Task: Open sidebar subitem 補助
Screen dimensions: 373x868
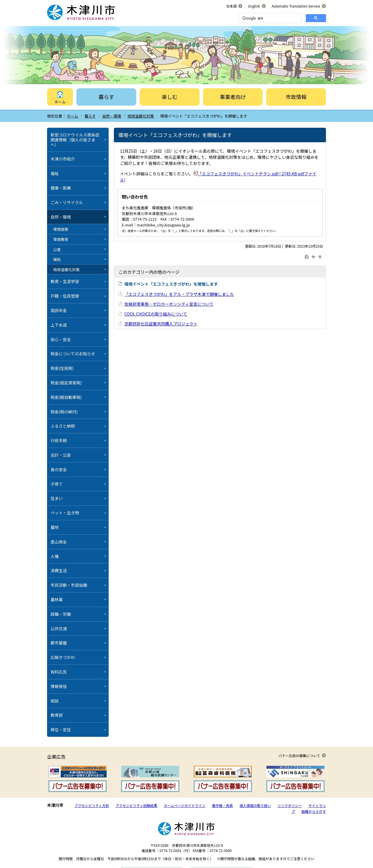Action: [x=78, y=260]
